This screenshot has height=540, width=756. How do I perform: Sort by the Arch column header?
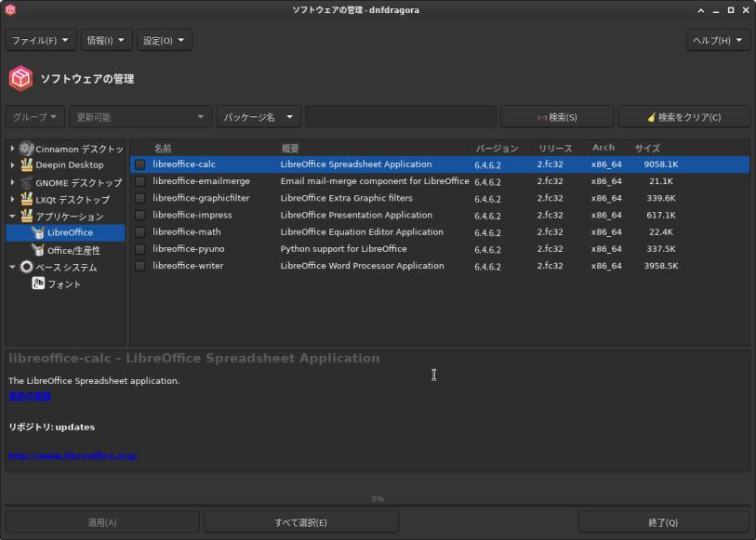point(603,148)
